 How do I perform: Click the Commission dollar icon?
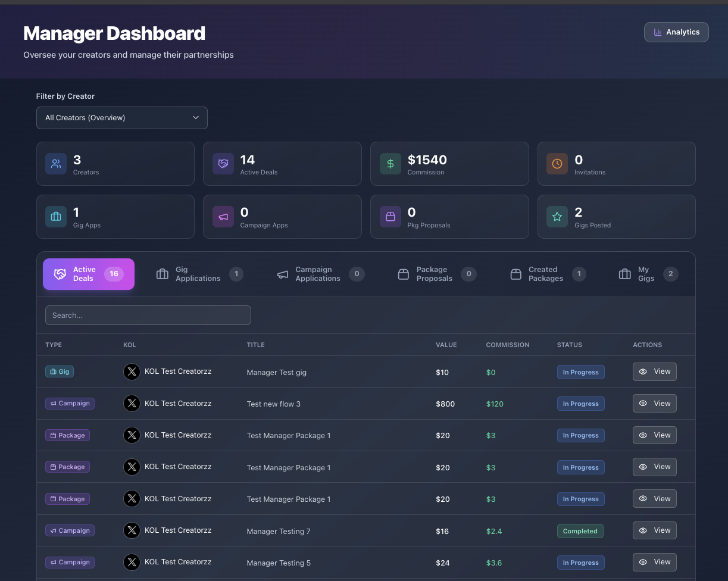pyautogui.click(x=390, y=164)
